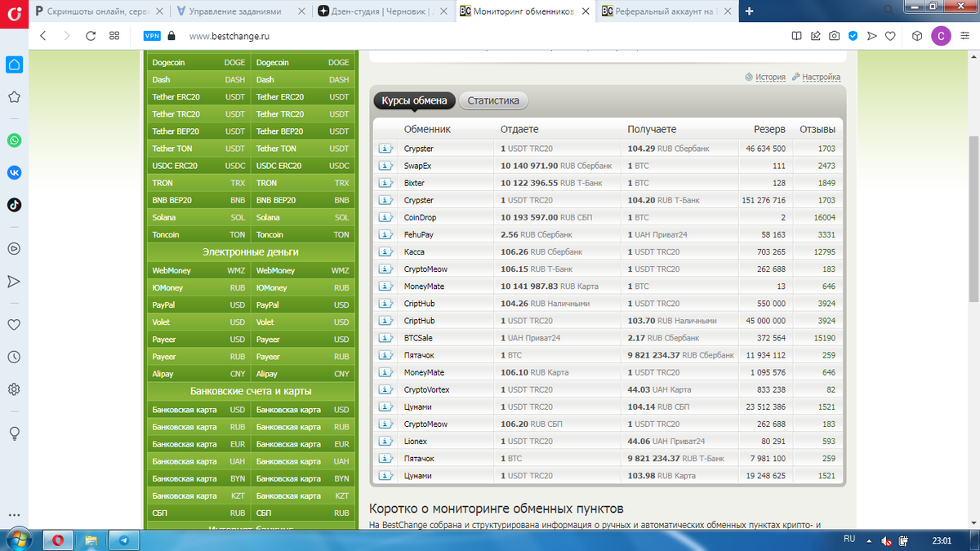
Task: Close the Мониторинг обменников tab
Action: pos(584,11)
